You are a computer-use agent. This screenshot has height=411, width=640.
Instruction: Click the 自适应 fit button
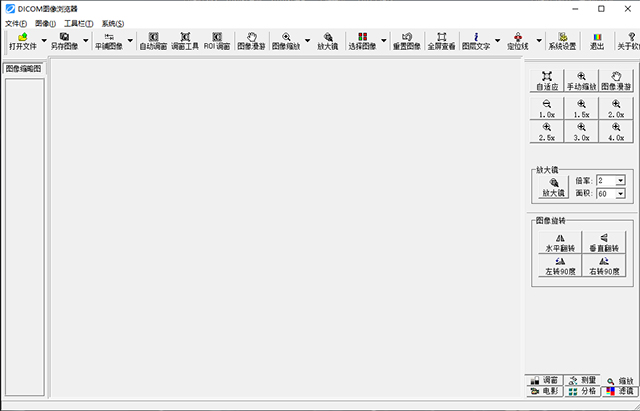(547, 80)
